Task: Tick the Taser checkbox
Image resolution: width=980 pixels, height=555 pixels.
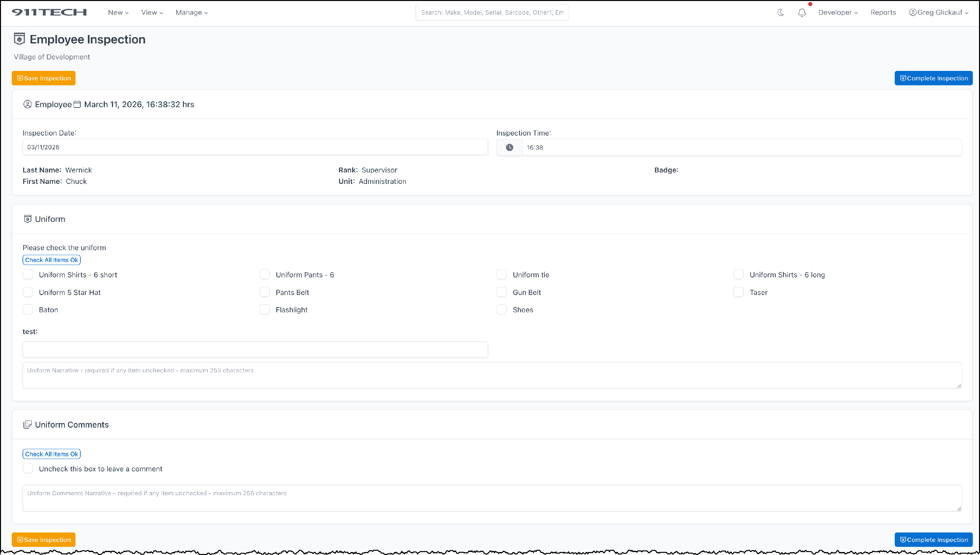Action: pos(738,292)
